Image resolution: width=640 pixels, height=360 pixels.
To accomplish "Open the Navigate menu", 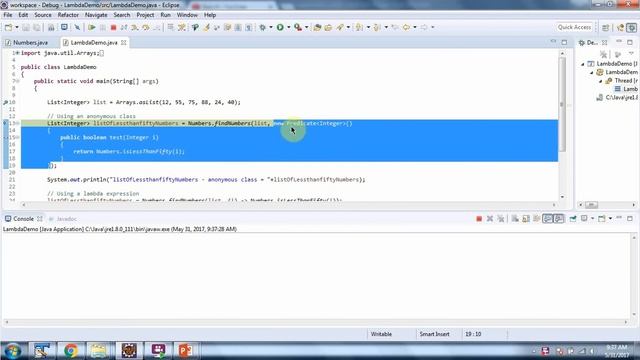I will tap(96, 15).
